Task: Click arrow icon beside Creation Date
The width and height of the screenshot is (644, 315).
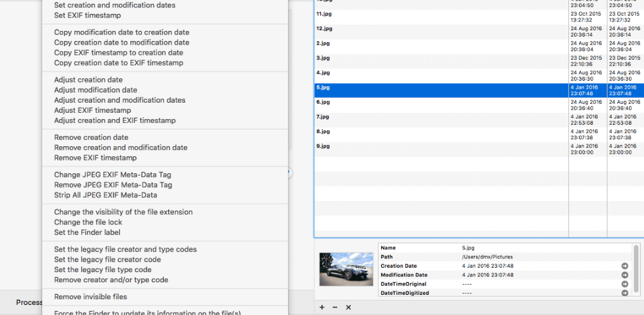Action: click(624, 266)
